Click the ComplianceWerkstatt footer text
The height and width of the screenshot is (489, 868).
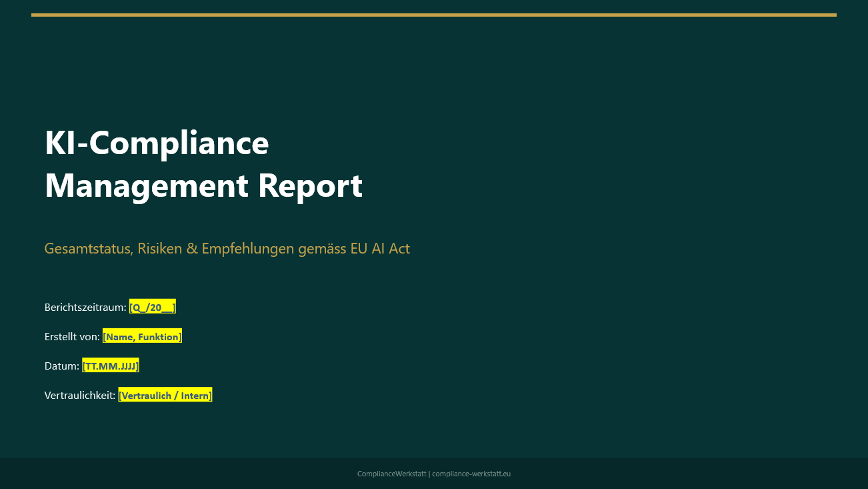tap(391, 474)
